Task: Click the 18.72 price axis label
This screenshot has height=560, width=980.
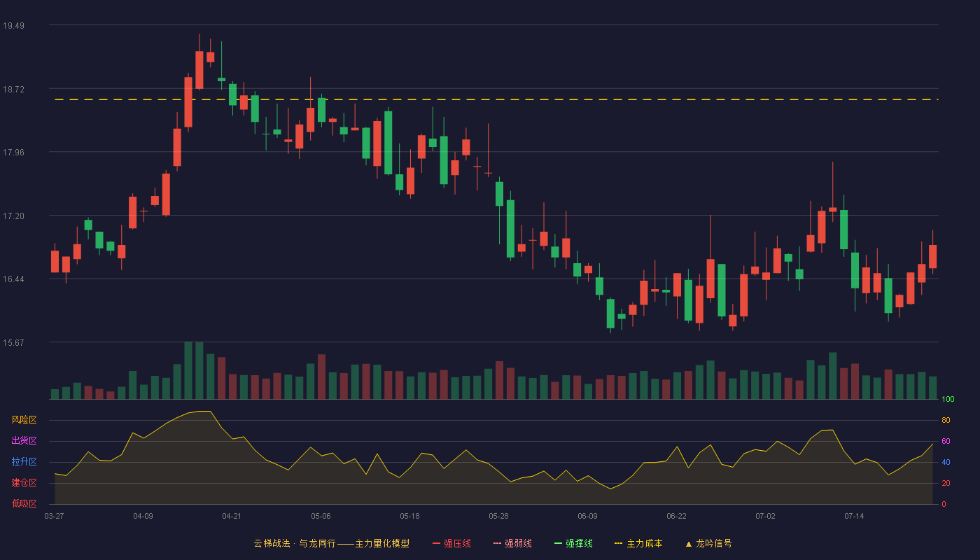Action: pos(13,89)
